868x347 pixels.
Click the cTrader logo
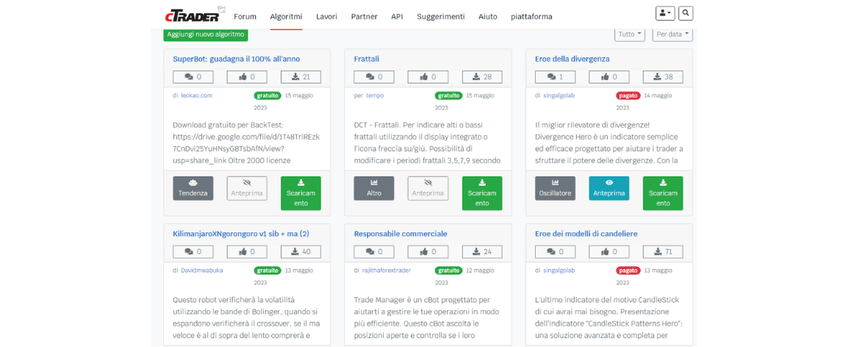pyautogui.click(x=194, y=15)
